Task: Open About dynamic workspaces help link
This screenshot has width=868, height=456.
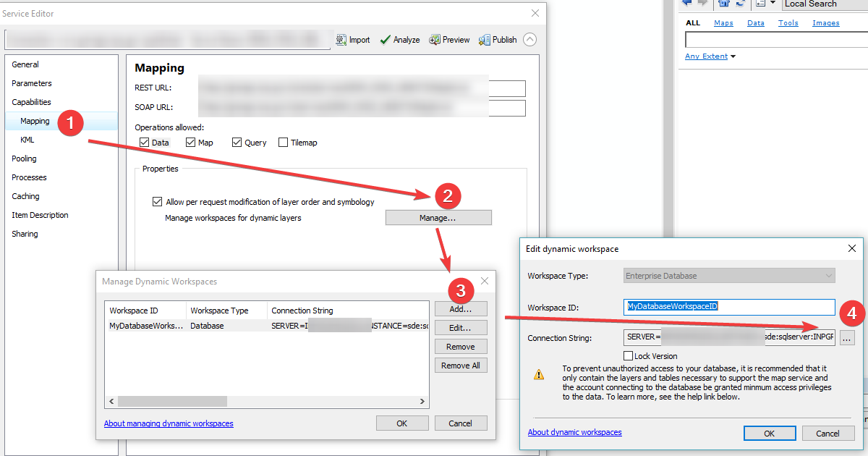Action: (x=574, y=432)
